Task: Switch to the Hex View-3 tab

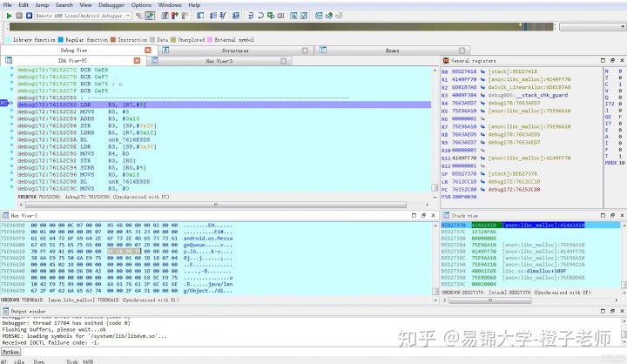Action: point(219,61)
